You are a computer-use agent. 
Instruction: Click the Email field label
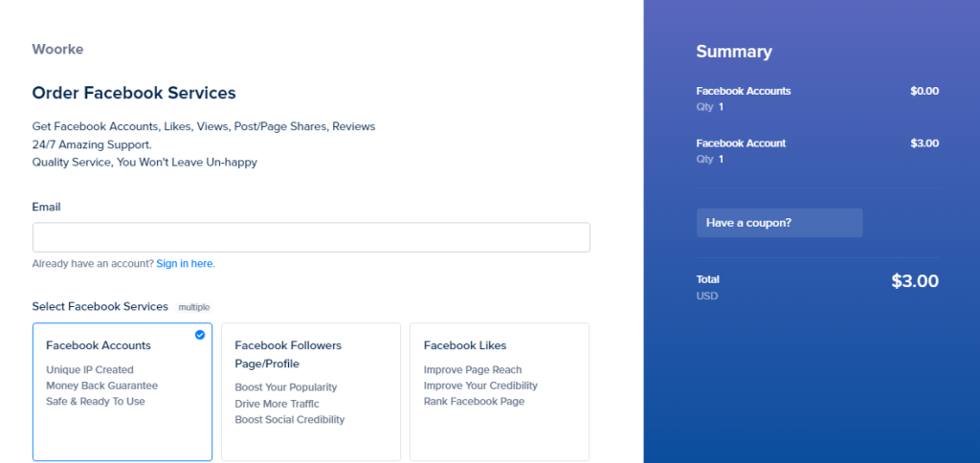pos(46,207)
